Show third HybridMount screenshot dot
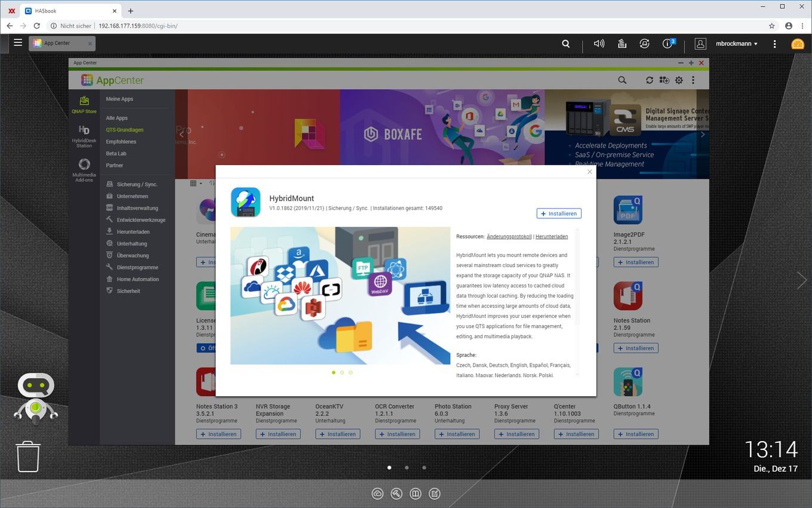The height and width of the screenshot is (508, 812). coord(350,372)
